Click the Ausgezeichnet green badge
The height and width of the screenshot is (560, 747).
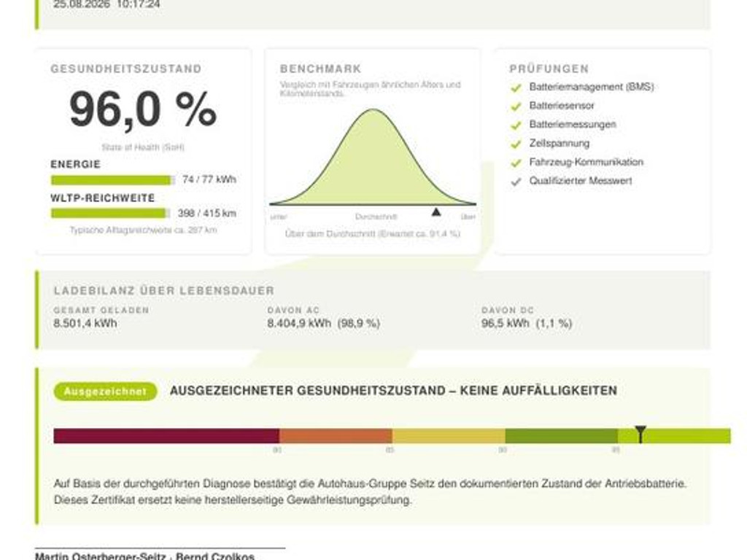point(105,392)
